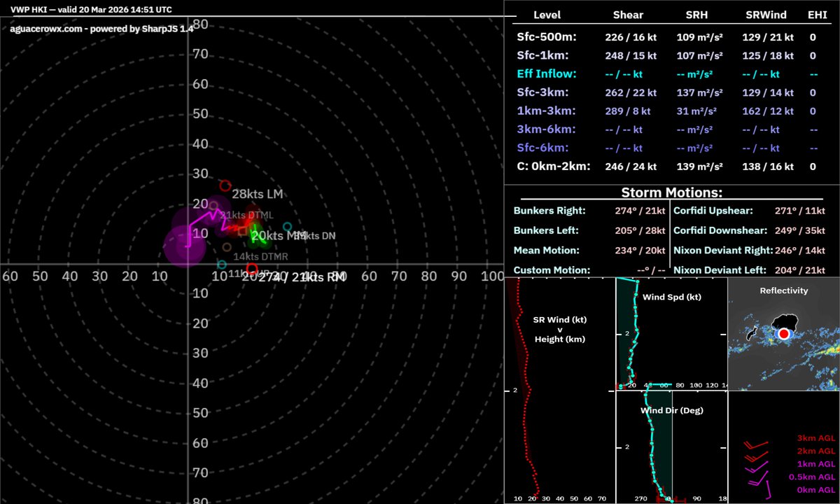This screenshot has width=840, height=504.
Task: Select the 1km-3km row label
Action: [x=545, y=111]
